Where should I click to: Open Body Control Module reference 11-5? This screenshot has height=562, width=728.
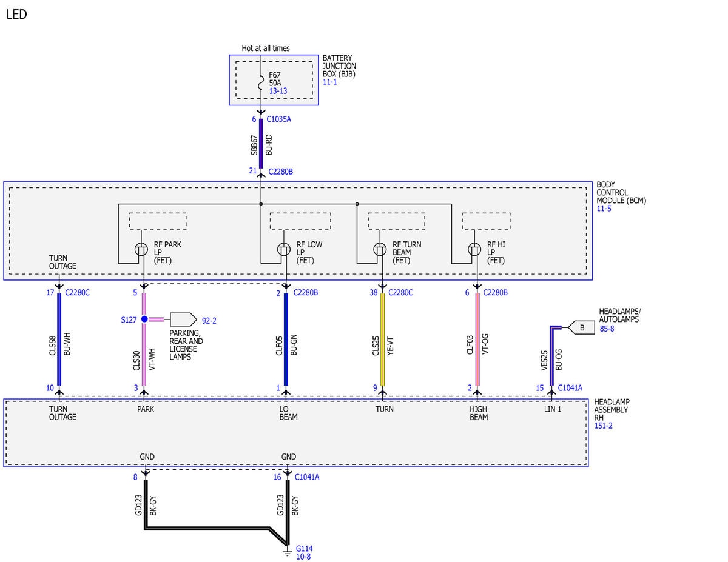point(604,208)
